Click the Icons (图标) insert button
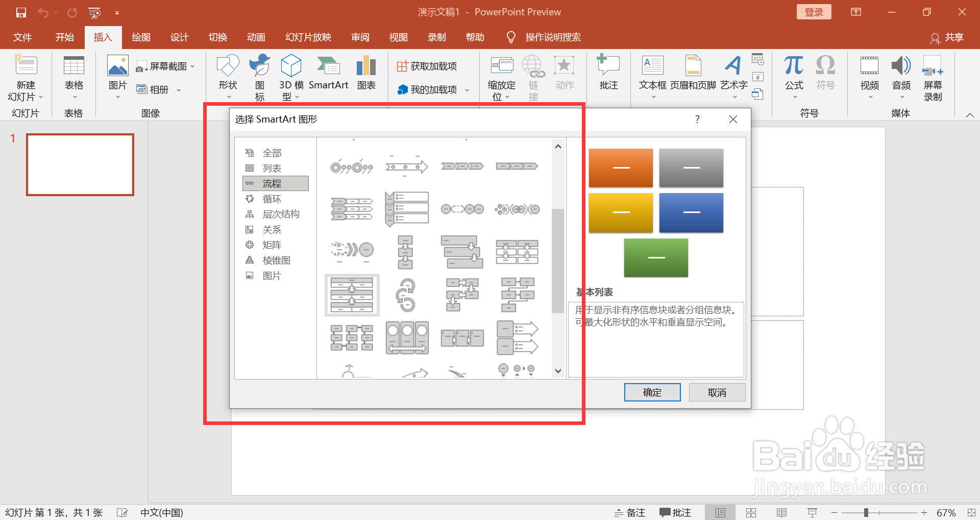 click(x=259, y=78)
